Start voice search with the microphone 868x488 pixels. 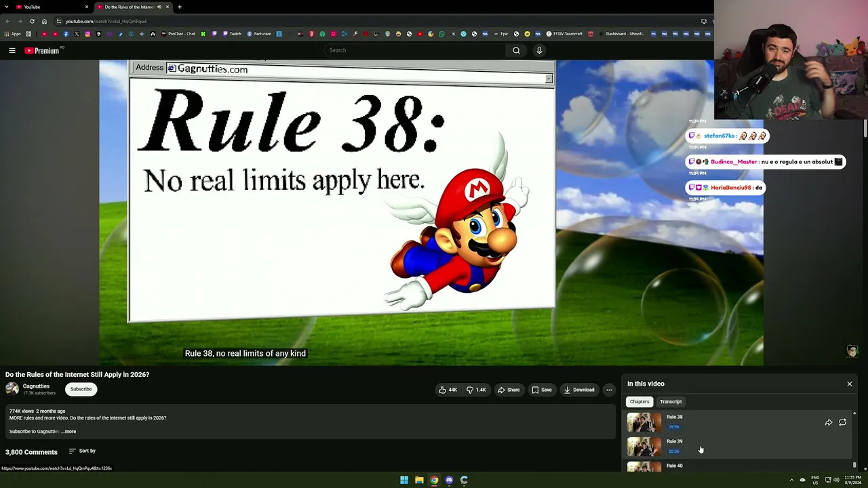click(539, 50)
